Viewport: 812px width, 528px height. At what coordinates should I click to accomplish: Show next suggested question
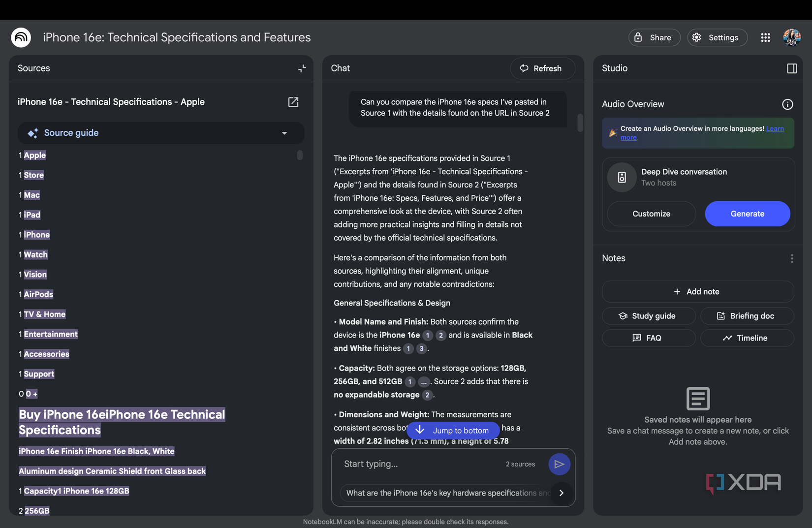(x=562, y=493)
